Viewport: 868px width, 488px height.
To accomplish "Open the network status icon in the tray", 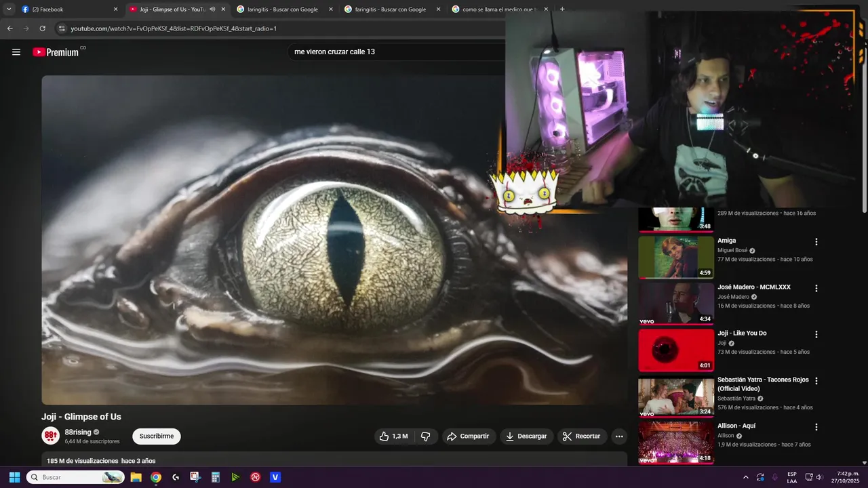I will point(809,477).
